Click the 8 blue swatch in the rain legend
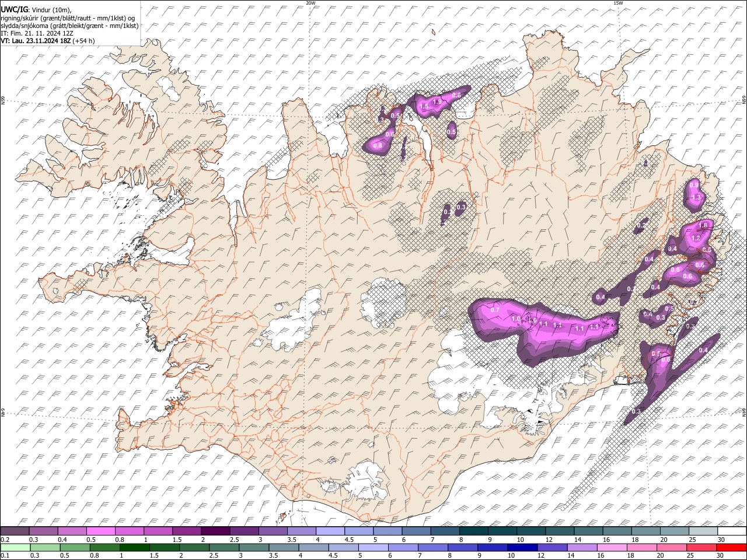This screenshot has width=747, height=560. [x=463, y=547]
